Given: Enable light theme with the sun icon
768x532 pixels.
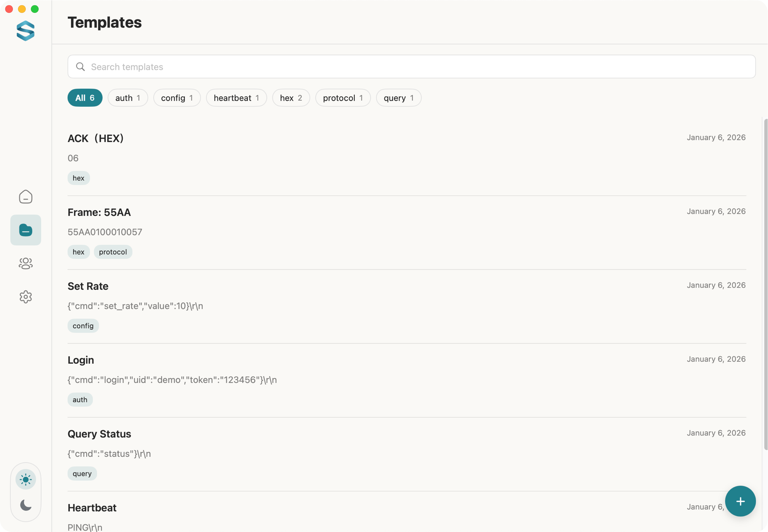Looking at the screenshot, I should pos(25,479).
